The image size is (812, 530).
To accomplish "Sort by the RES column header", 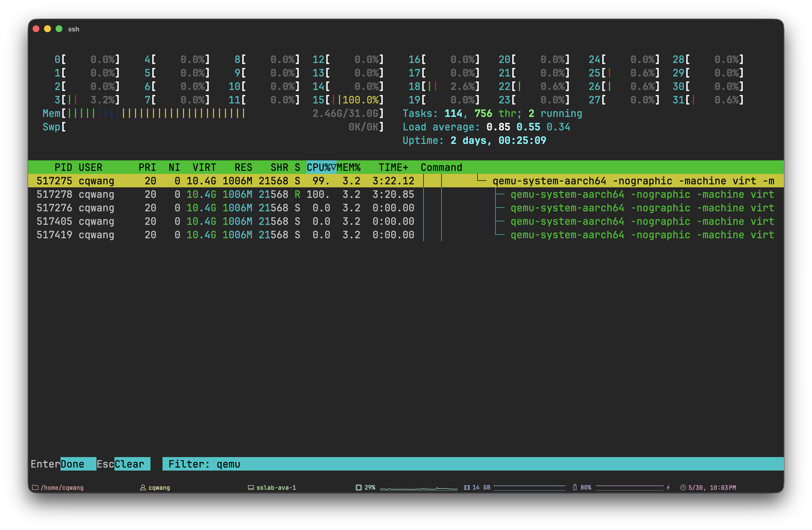I will click(243, 167).
